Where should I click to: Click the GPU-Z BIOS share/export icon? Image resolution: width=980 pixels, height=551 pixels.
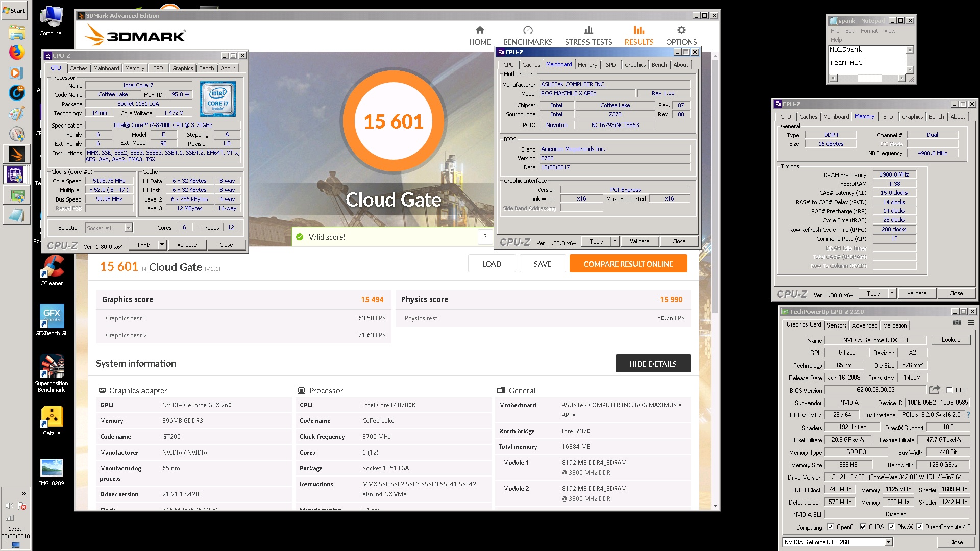935,390
